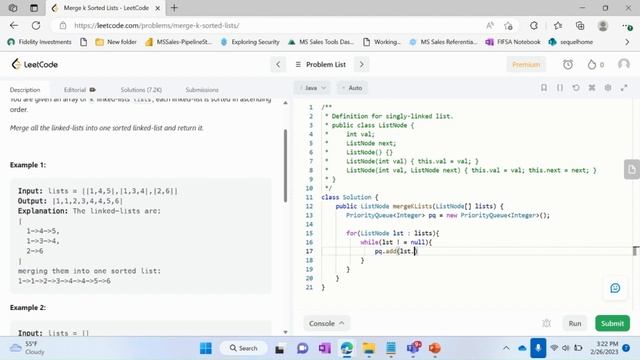Open Microsoft Teams from taskbar

[x=413, y=348]
